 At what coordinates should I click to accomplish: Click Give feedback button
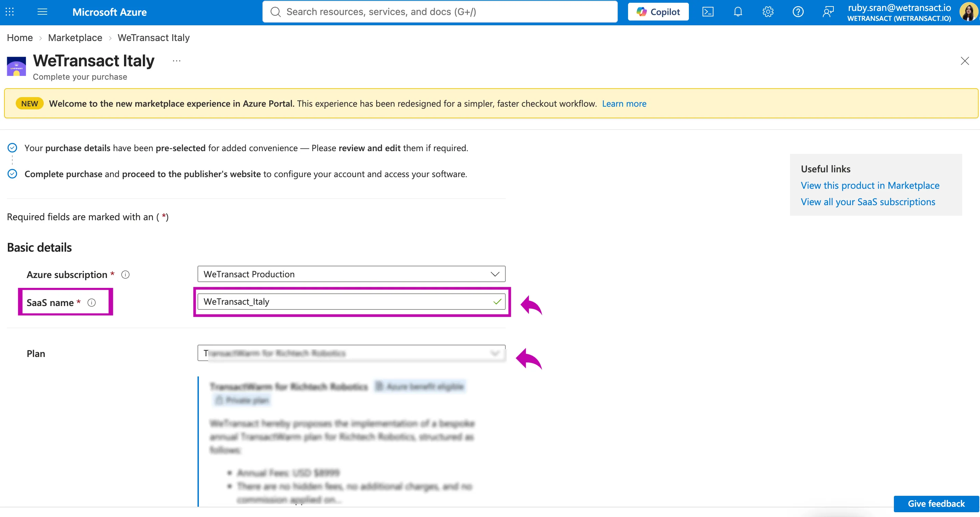pos(936,504)
